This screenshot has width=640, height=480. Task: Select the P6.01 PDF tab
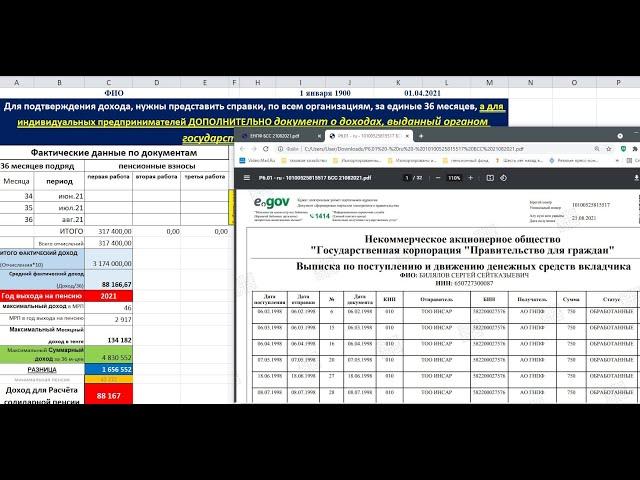[369, 136]
